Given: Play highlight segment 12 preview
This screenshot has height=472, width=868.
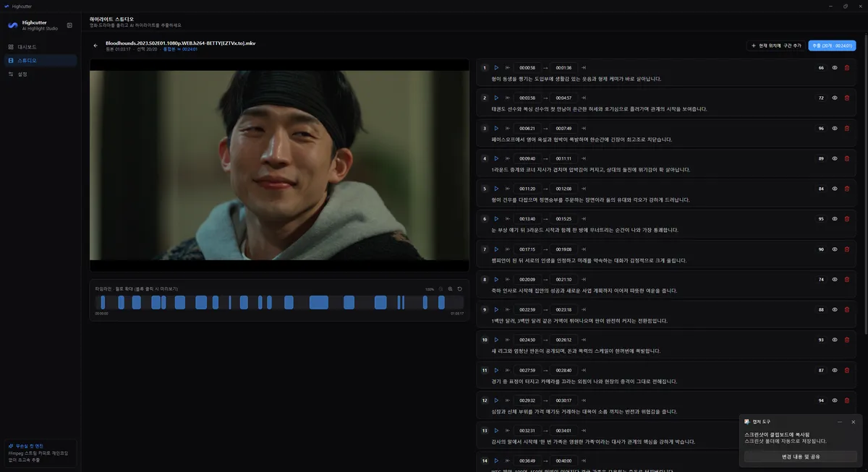Looking at the screenshot, I should 496,400.
